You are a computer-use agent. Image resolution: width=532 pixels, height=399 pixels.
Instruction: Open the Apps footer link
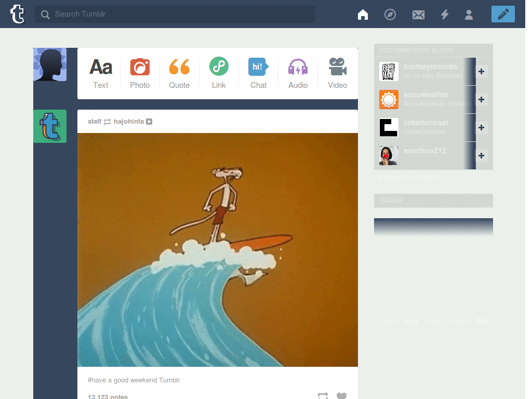click(x=411, y=321)
